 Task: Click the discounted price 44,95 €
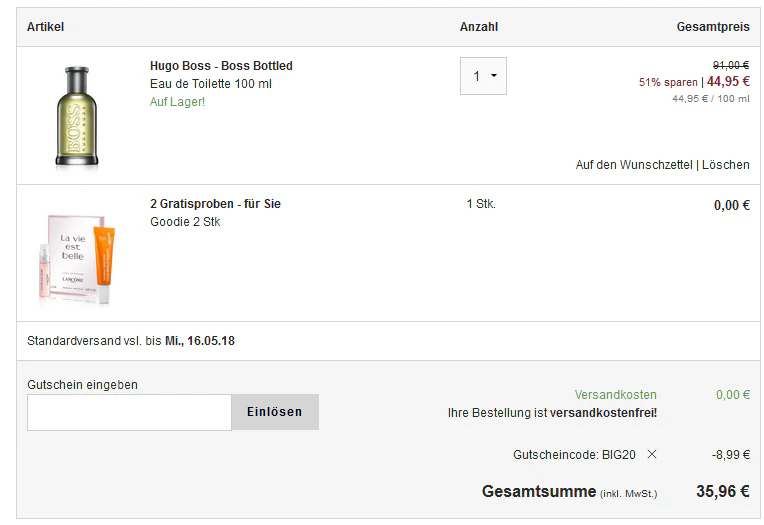(x=728, y=82)
